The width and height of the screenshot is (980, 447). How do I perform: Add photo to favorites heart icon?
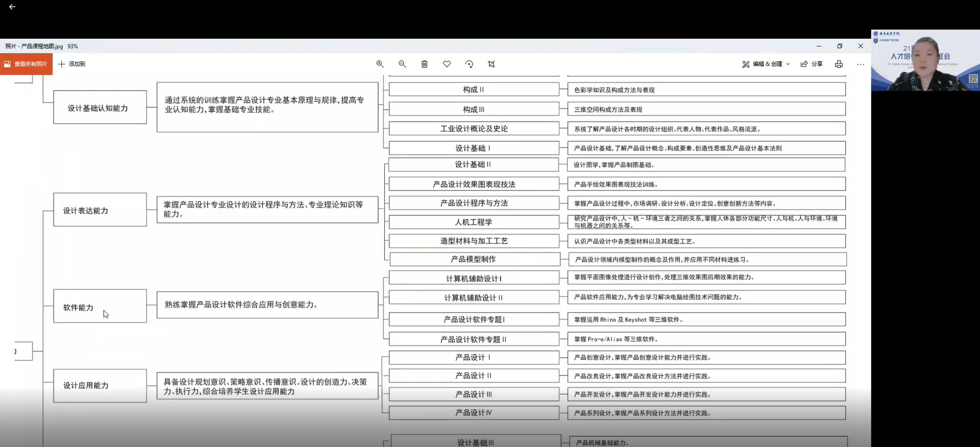(x=447, y=64)
